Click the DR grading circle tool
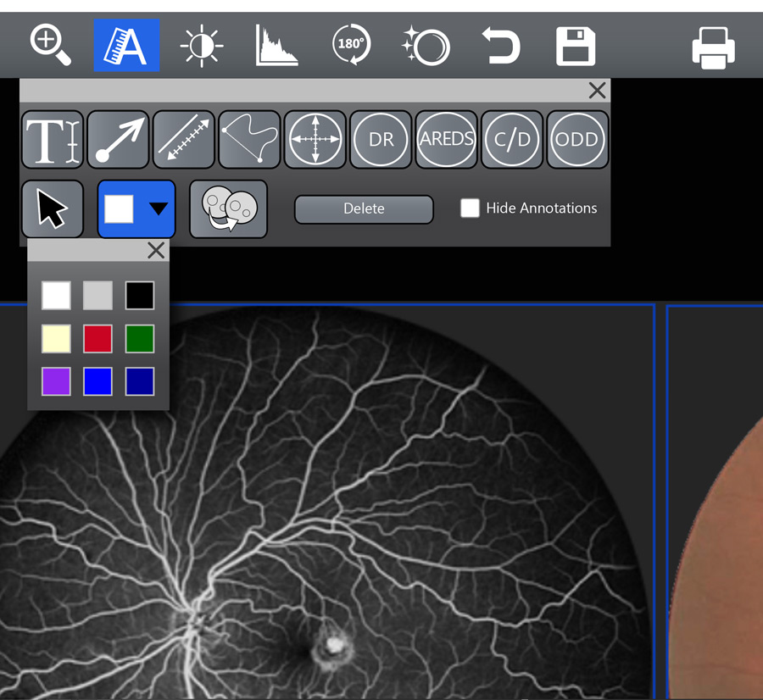The height and width of the screenshot is (700, 763). click(x=381, y=140)
